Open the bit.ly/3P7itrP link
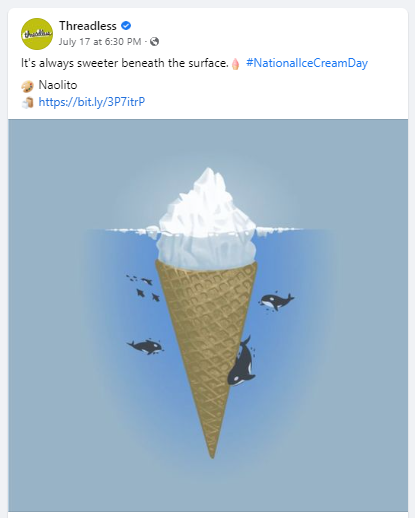Viewport: 415px width, 518px height. coord(92,102)
